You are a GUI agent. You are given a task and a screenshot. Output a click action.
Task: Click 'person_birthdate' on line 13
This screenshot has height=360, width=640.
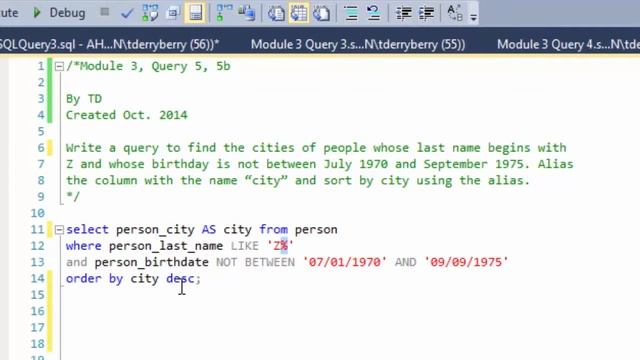(x=151, y=262)
